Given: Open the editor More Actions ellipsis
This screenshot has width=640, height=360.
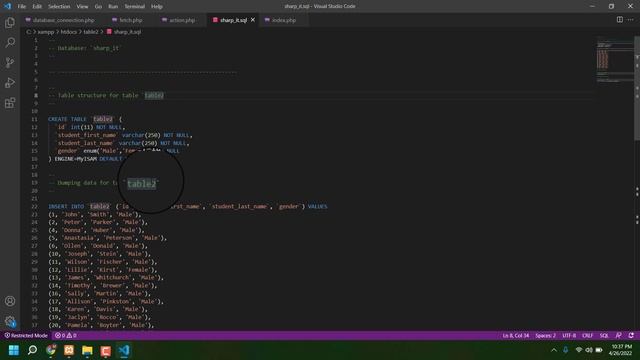Looking at the screenshot, I should tap(631, 20).
